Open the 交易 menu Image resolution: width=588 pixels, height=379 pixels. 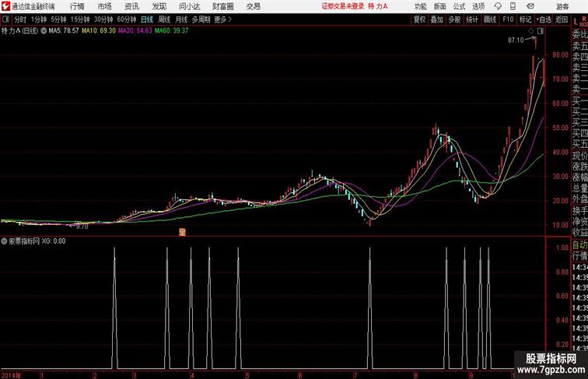[253, 6]
